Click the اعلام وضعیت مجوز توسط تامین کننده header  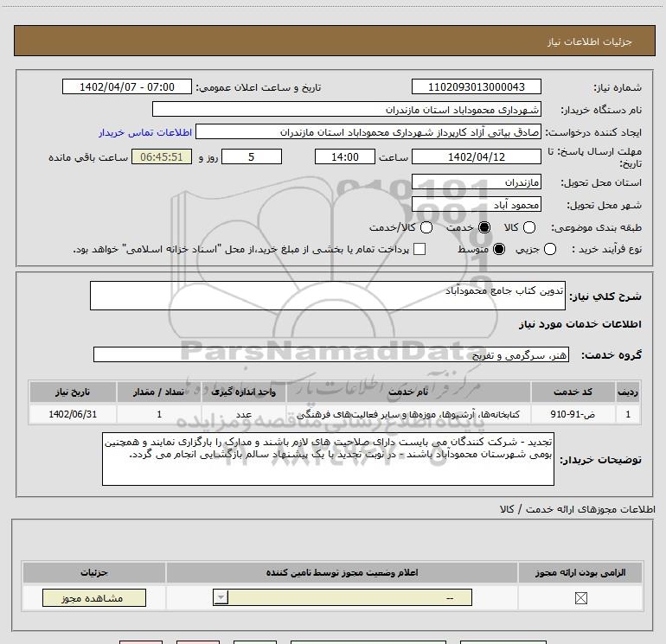[x=342, y=572]
